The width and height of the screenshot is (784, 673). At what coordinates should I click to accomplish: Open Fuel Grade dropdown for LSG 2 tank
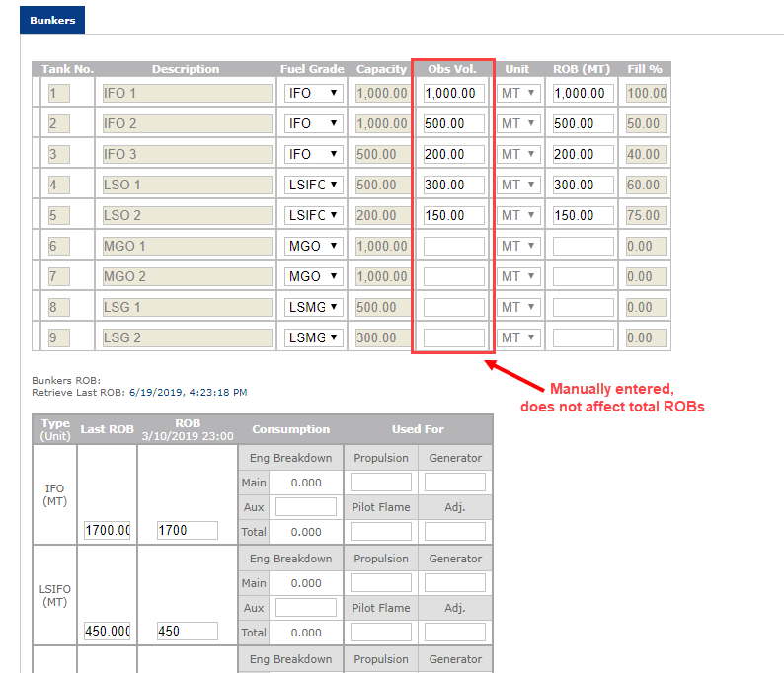click(x=313, y=337)
